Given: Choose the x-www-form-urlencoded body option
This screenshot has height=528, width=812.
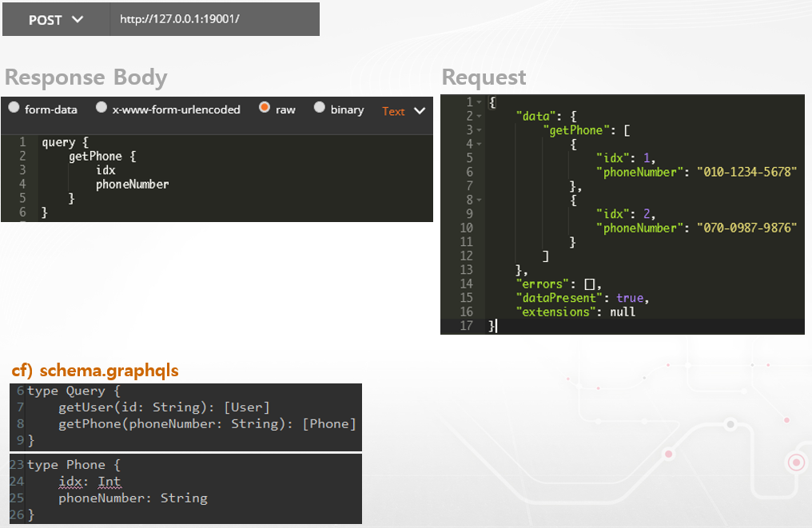Looking at the screenshot, I should pyautogui.click(x=101, y=108).
